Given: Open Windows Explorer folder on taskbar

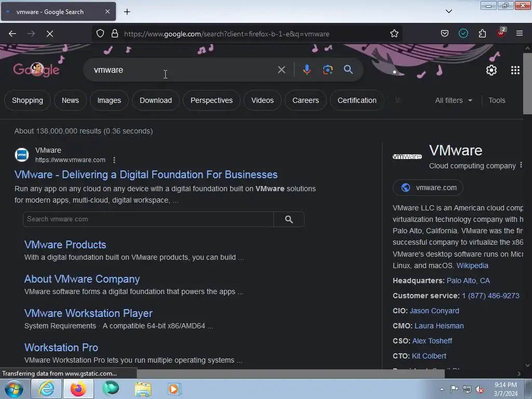Looking at the screenshot, I should (x=143, y=389).
